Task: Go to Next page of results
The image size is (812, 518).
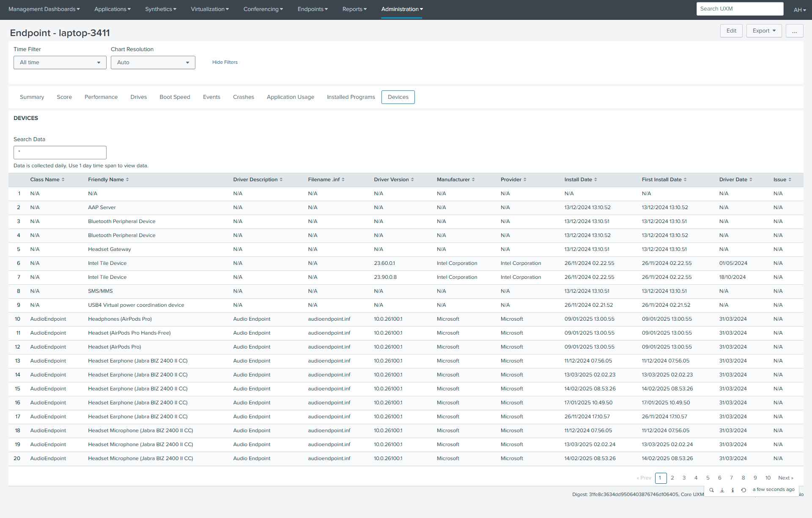Action: (786, 478)
